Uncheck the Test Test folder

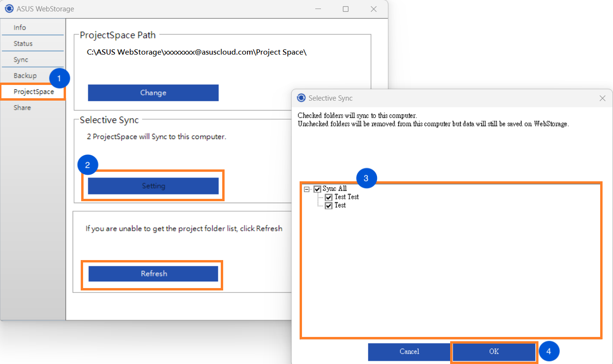click(x=329, y=197)
